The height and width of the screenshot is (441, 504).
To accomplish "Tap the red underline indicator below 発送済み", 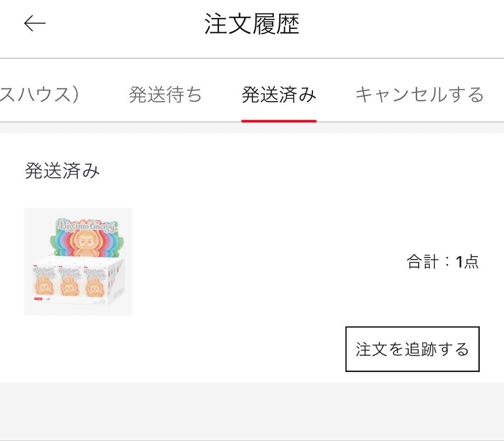I will pyautogui.click(x=279, y=119).
